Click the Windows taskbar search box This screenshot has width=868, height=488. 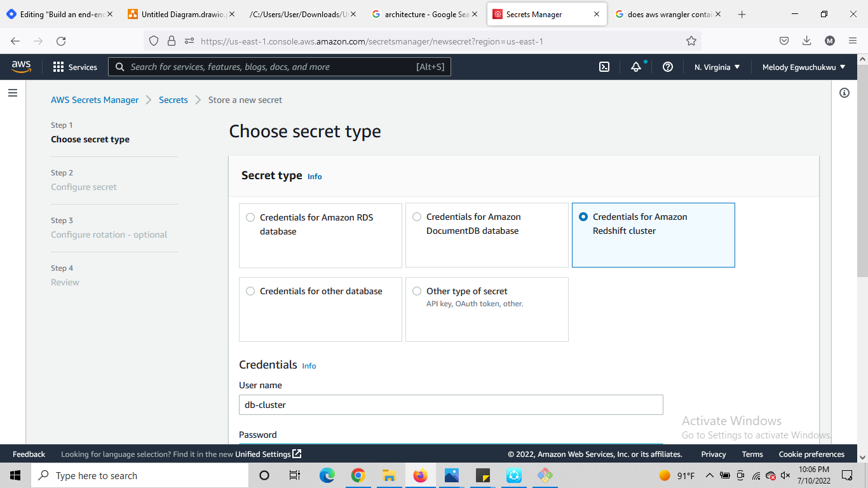tap(139, 475)
